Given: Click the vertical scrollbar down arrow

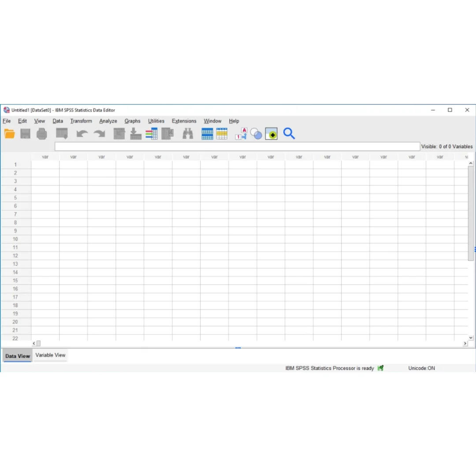Looking at the screenshot, I should 471,338.
